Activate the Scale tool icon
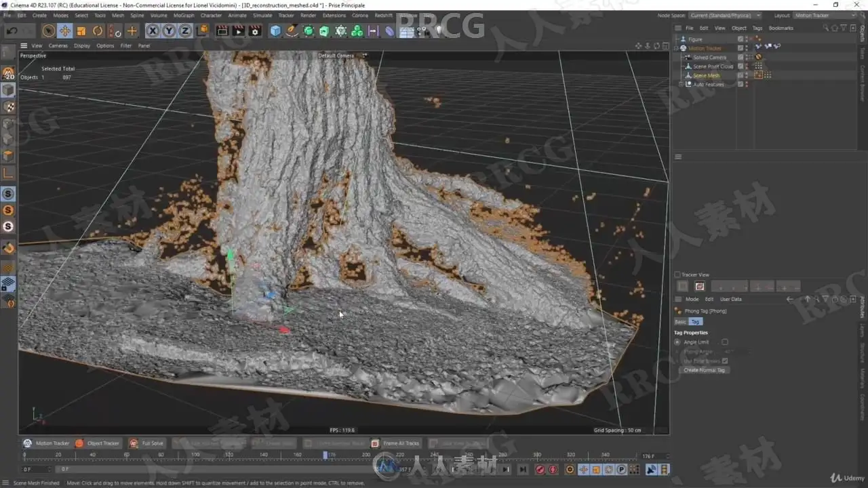This screenshot has width=868, height=488. tap(81, 30)
